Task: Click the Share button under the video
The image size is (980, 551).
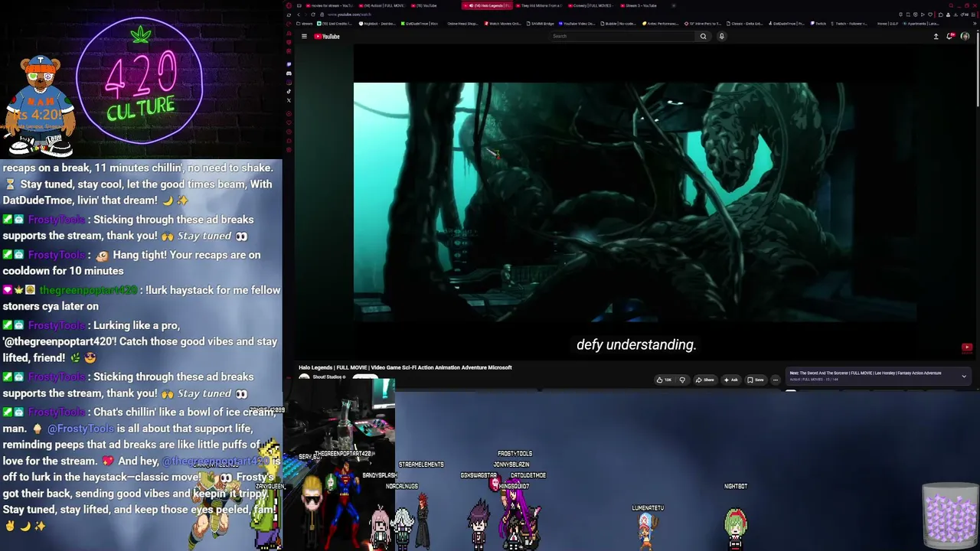Action: pyautogui.click(x=705, y=380)
